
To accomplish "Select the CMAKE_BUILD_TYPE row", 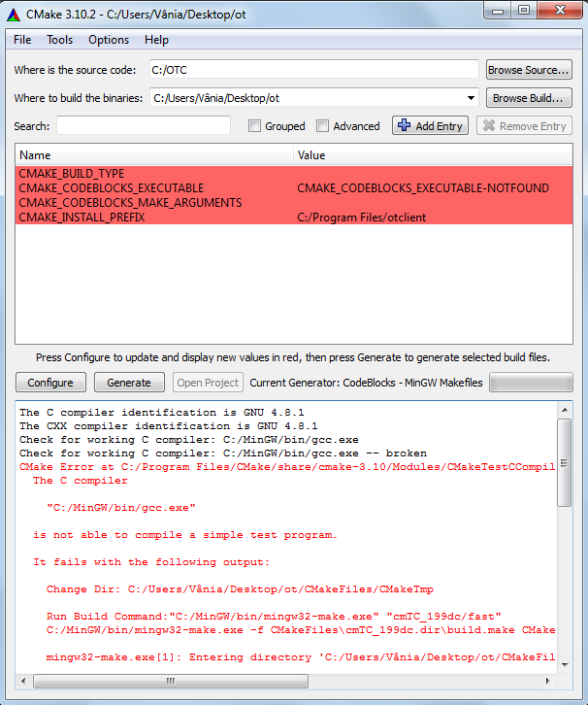I will [294, 174].
